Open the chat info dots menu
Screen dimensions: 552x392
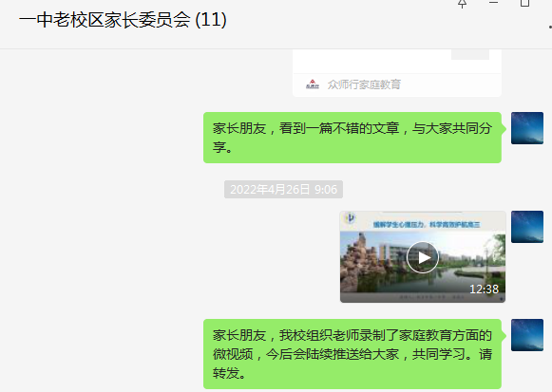pos(550,27)
